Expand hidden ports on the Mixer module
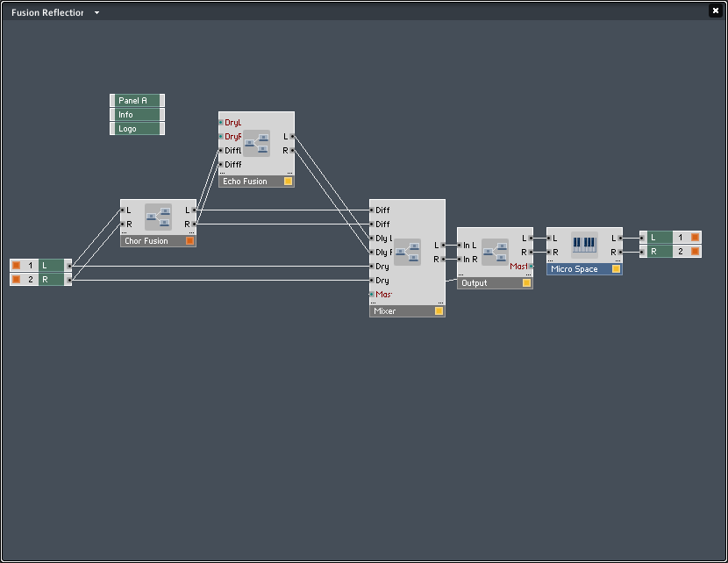Viewport: 728px width, 563px height. tap(439, 302)
